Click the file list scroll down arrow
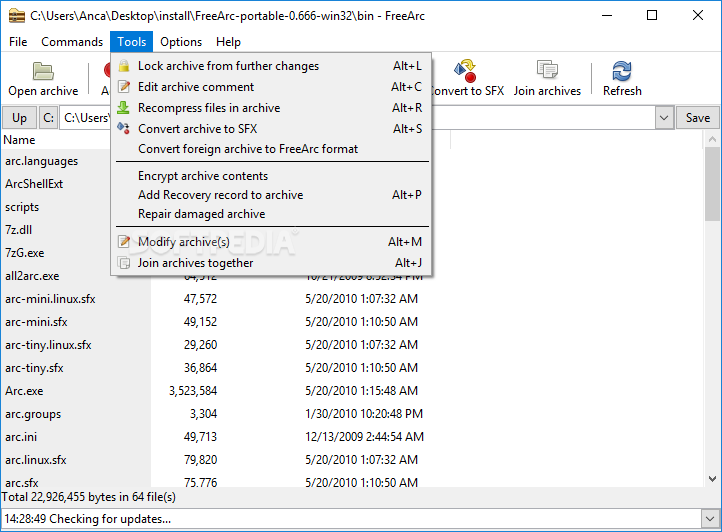This screenshot has width=722, height=532. (x=712, y=479)
